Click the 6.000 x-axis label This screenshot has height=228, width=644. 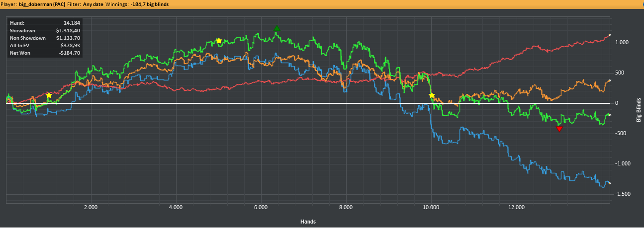click(261, 207)
